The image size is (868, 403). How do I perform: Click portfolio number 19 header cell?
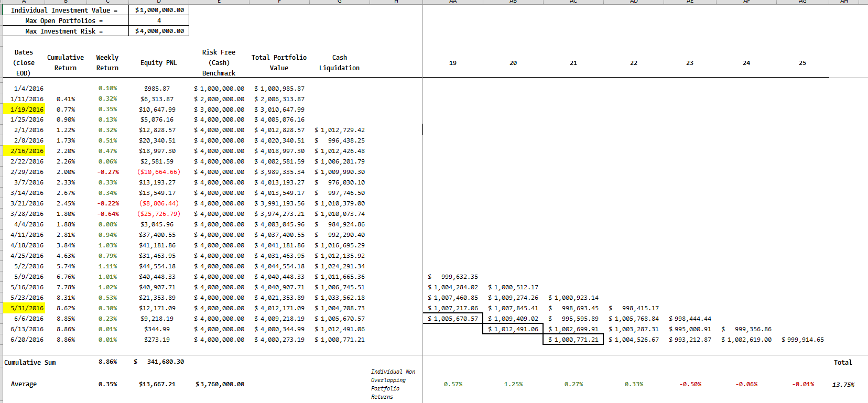pyautogui.click(x=453, y=63)
